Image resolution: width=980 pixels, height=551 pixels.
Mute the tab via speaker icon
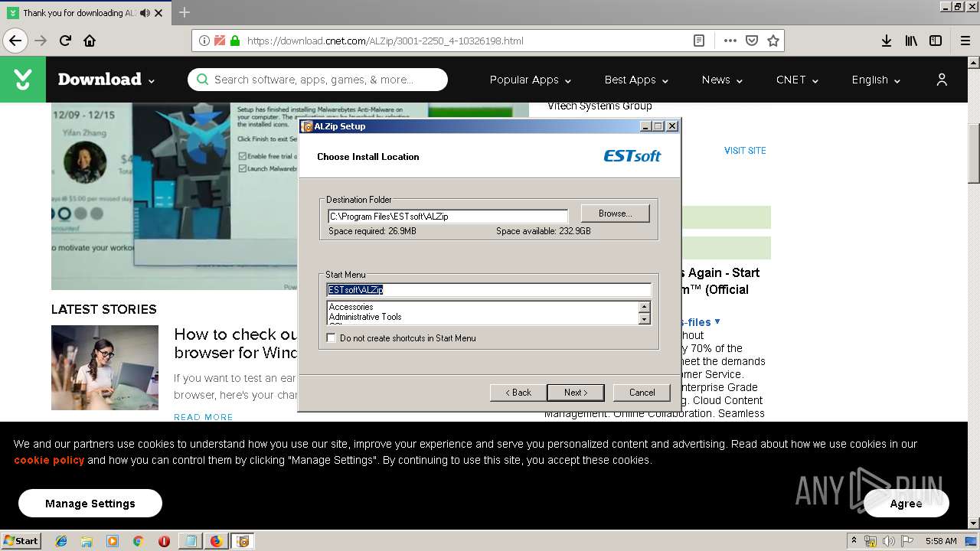coord(145,13)
